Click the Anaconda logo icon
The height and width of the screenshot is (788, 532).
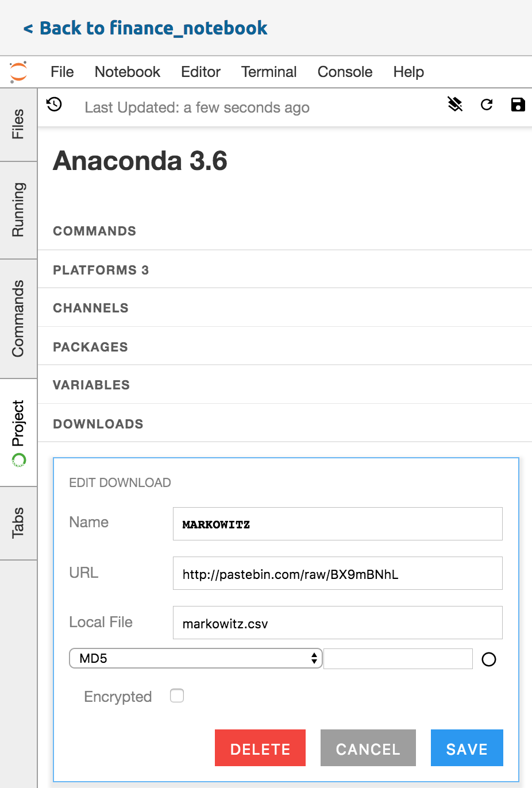pos(18,72)
